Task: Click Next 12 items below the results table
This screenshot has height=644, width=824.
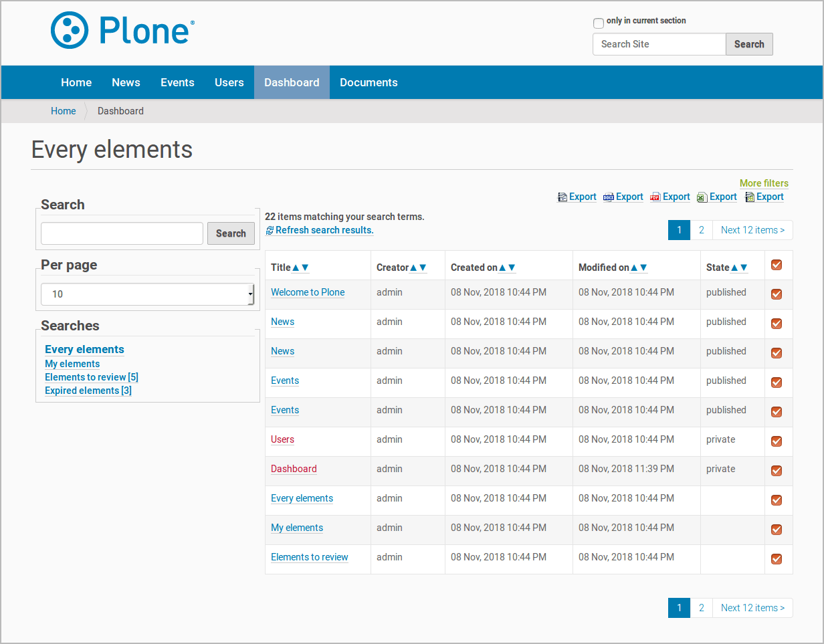Action: (x=752, y=608)
